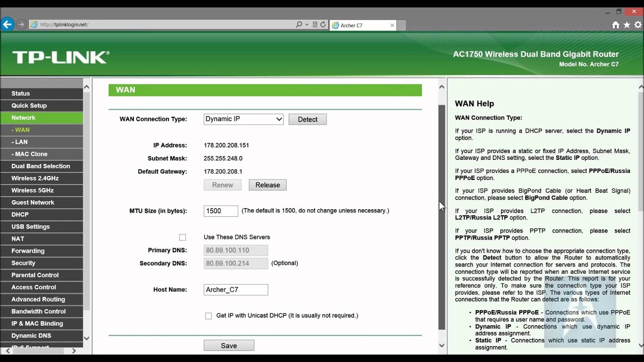
Task: Click the main panel scrollbar thumb
Action: pyautogui.click(x=442, y=217)
